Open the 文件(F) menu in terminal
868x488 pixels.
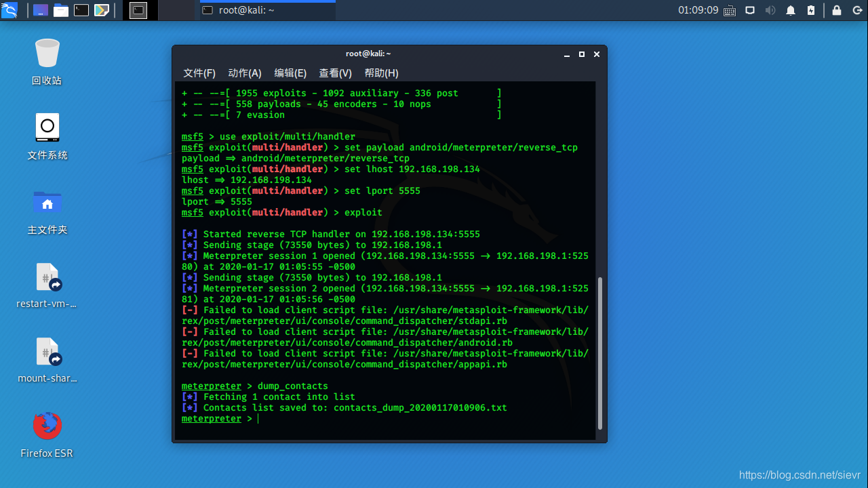coord(199,73)
